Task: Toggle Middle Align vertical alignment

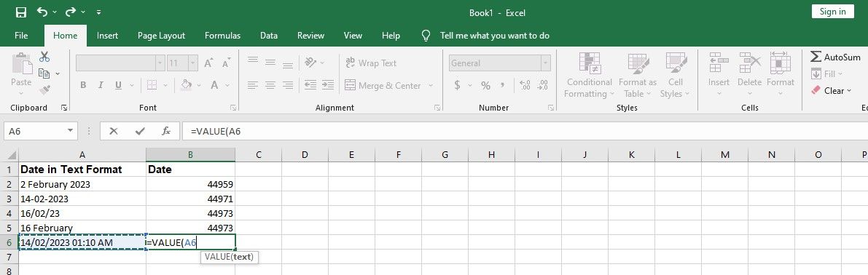Action: [270, 63]
